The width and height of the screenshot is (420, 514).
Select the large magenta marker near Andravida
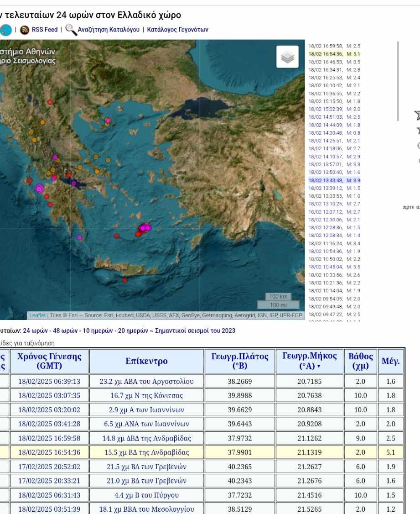click(39, 188)
